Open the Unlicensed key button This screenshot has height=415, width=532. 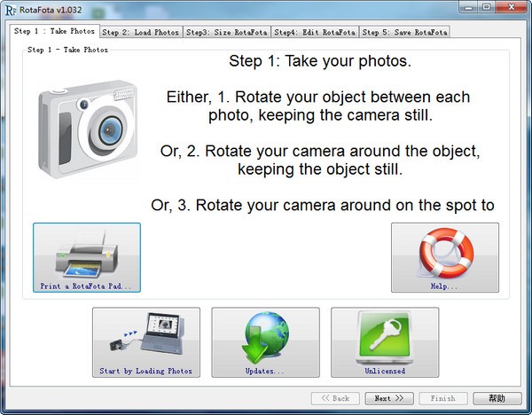(385, 342)
